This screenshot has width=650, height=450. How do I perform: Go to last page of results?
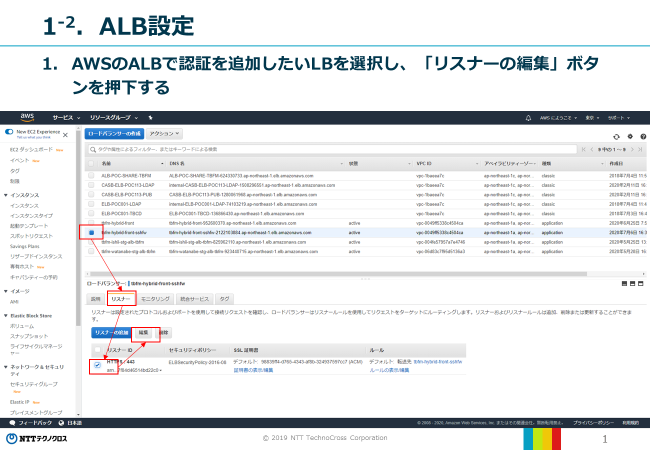640,149
